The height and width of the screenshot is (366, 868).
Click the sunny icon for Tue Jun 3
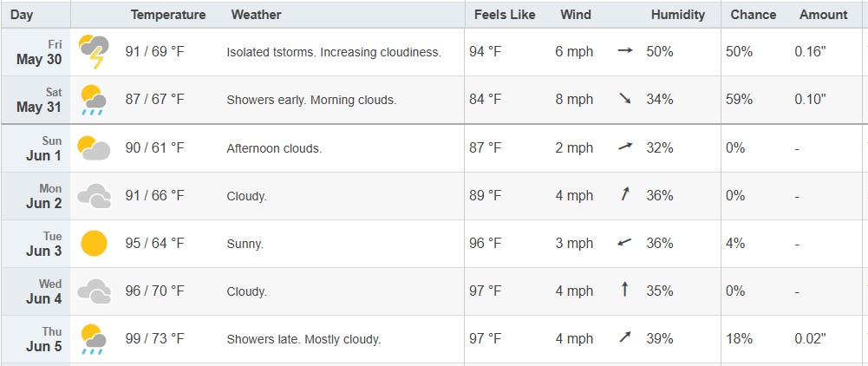pos(94,243)
